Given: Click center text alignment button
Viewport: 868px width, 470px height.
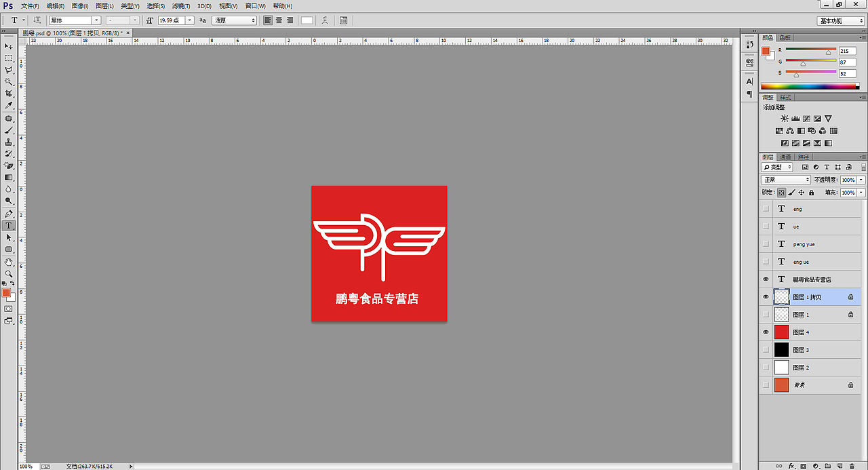Looking at the screenshot, I should click(x=278, y=20).
